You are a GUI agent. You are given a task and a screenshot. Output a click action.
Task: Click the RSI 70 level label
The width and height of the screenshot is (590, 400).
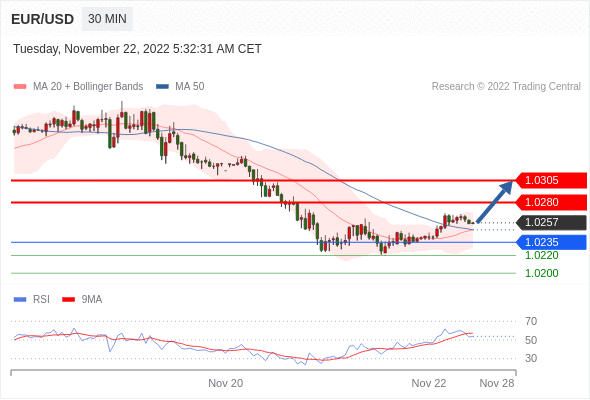click(531, 321)
